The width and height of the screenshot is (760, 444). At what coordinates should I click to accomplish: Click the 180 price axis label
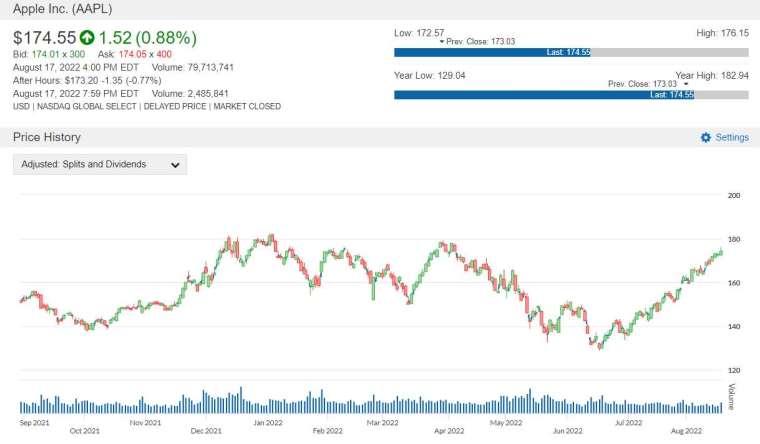734,239
